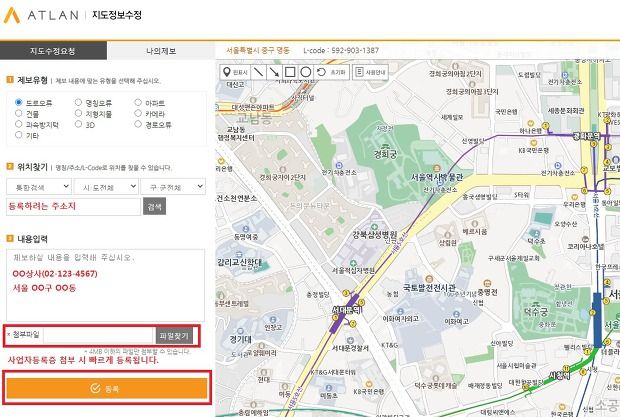Select the 명칭오류 report type
This screenshot has width=620, height=417.
[78, 102]
